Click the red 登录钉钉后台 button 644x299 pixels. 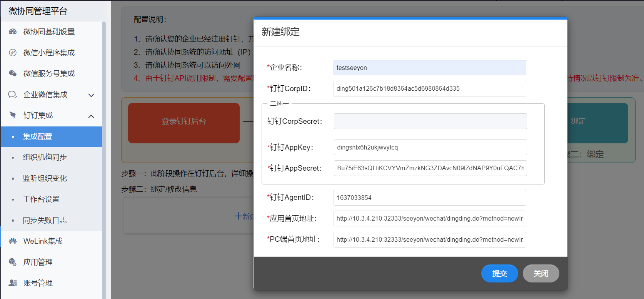184,123
